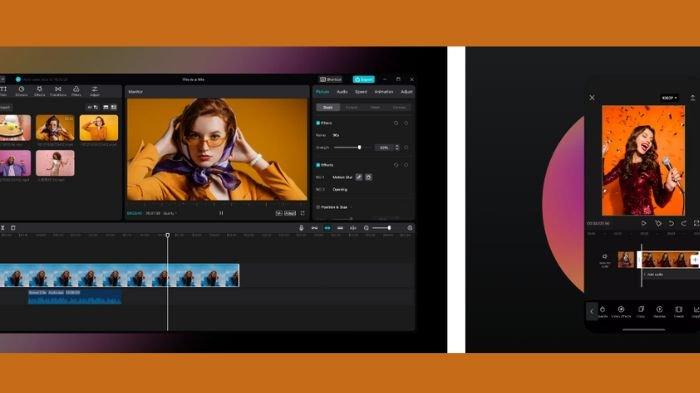Increase the Strength value with the stepper arrows
The image size is (700, 393).
coord(397,146)
